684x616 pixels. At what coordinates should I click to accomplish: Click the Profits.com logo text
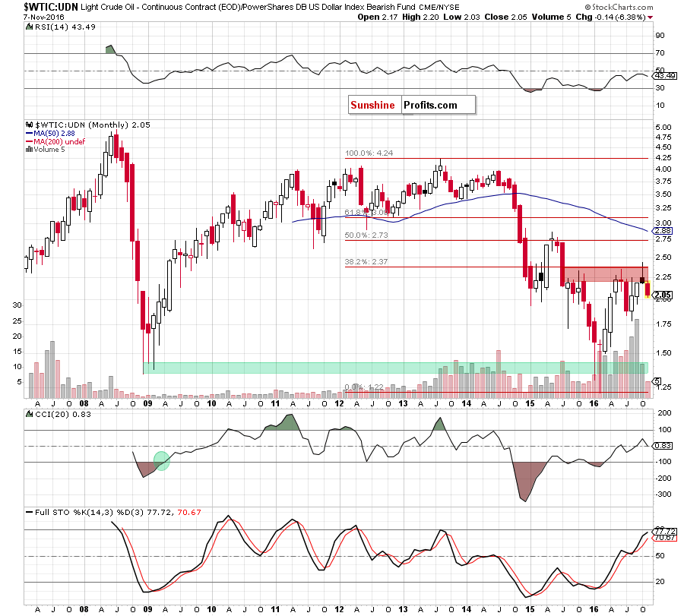[x=430, y=105]
